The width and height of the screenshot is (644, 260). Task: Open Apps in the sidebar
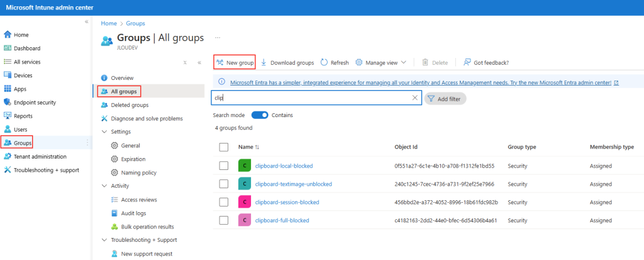coord(20,89)
